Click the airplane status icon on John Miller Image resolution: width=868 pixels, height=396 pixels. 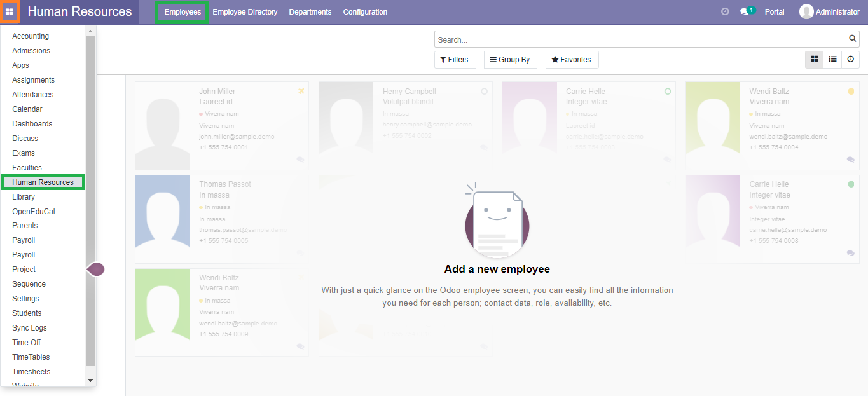click(301, 92)
